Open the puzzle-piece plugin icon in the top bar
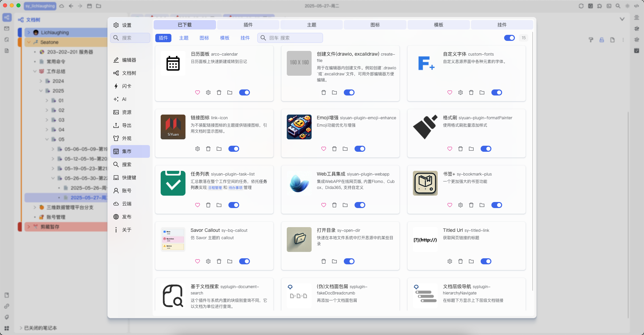This screenshot has width=644, height=335. click(x=600, y=6)
